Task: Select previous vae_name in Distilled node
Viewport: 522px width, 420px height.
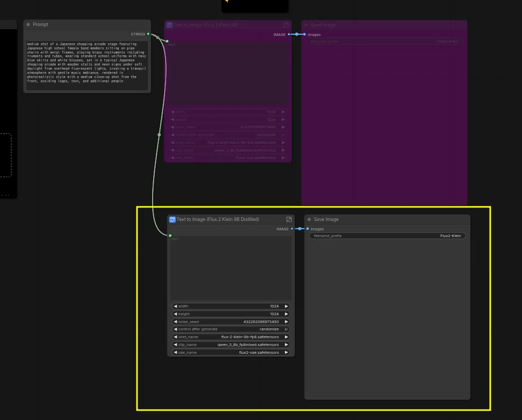Action: pos(175,352)
